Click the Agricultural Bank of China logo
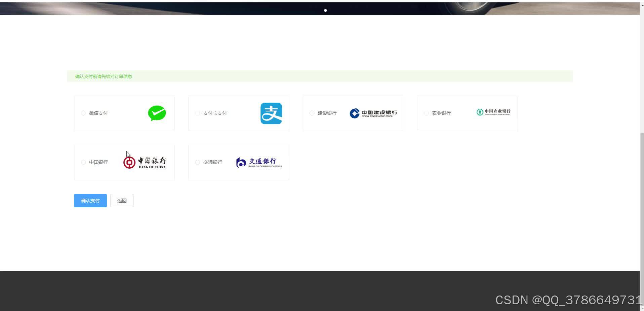Image resolution: width=644 pixels, height=311 pixels. point(493,112)
